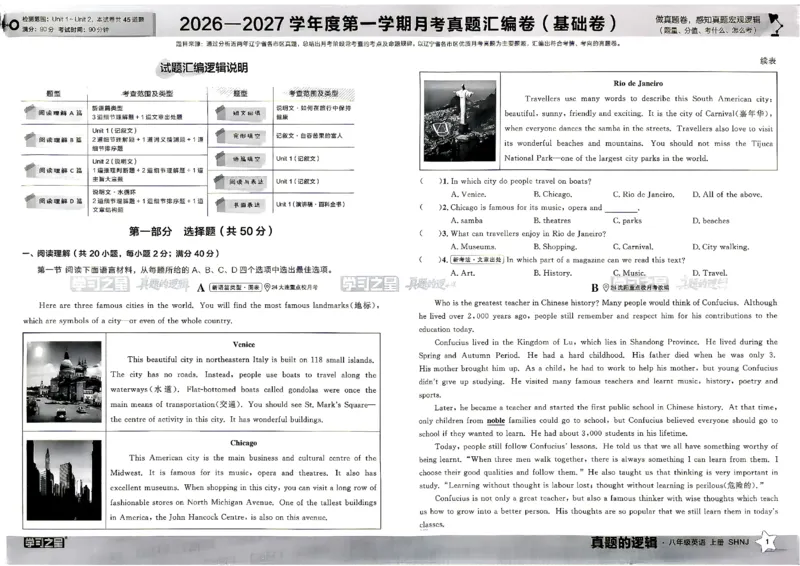Screen dimensions: 800x566
Task: Click the question 'What can travellers enjoy in Rio de Janeiro?'
Action: (x=528, y=233)
